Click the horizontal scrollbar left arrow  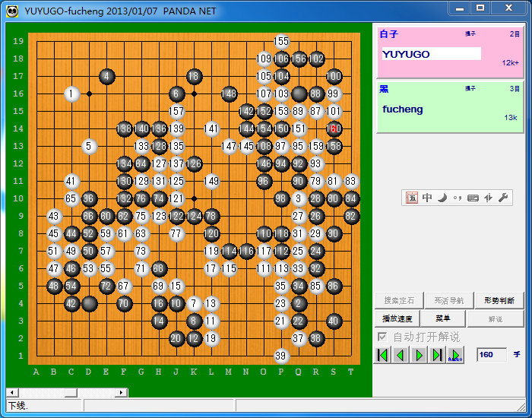tap(12, 393)
